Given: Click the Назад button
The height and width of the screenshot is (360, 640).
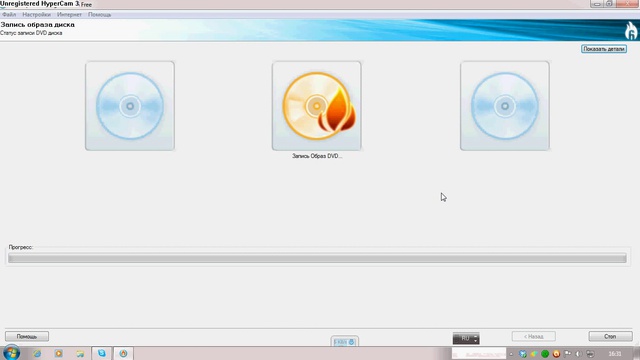Looking at the screenshot, I should pyautogui.click(x=533, y=336).
